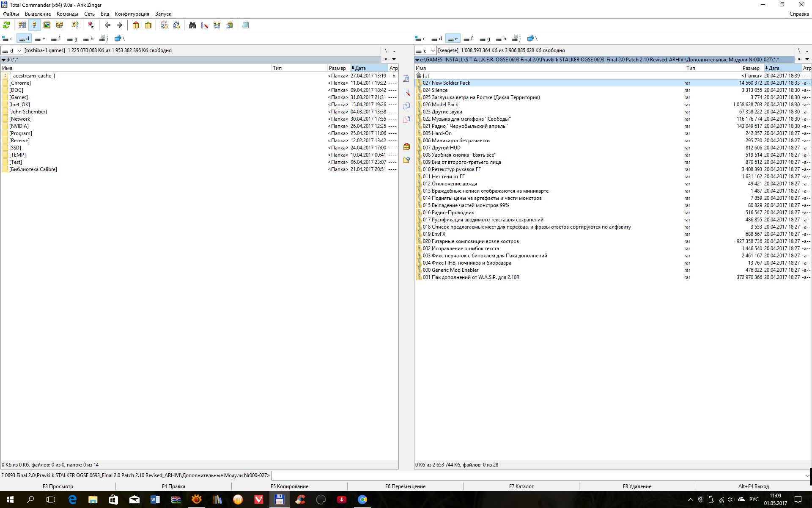
Task: Click Pack files toolbar icon
Action: click(136, 25)
